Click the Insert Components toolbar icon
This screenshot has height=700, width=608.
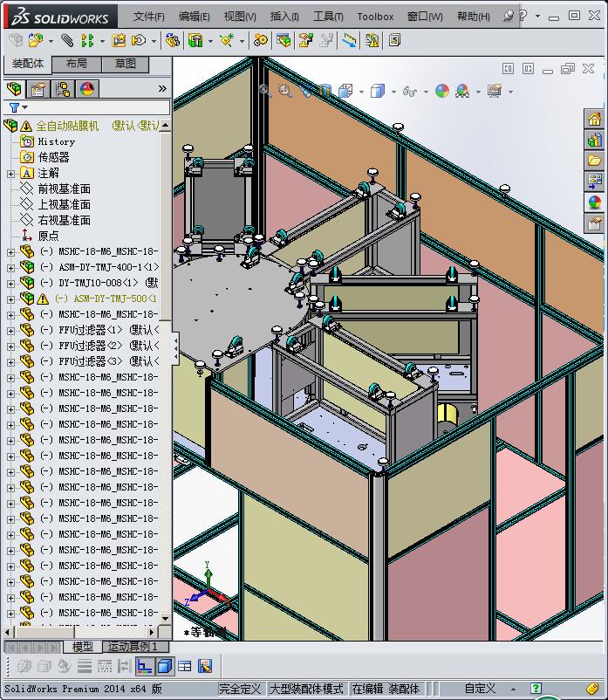(x=16, y=41)
